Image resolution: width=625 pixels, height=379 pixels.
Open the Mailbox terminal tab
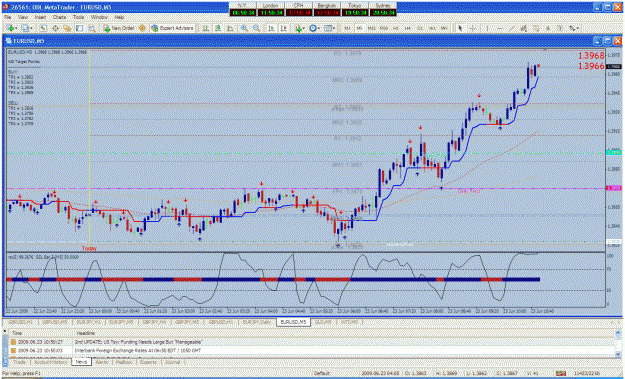[x=124, y=362]
